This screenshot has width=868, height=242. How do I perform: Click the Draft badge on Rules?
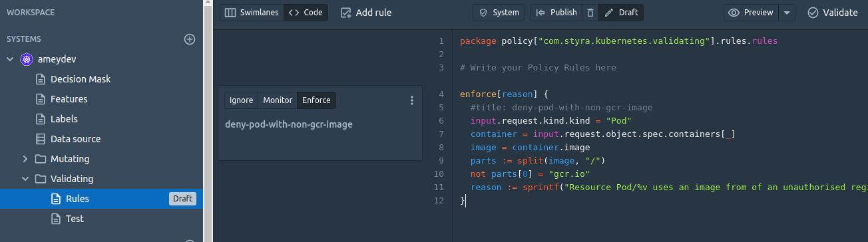182,199
